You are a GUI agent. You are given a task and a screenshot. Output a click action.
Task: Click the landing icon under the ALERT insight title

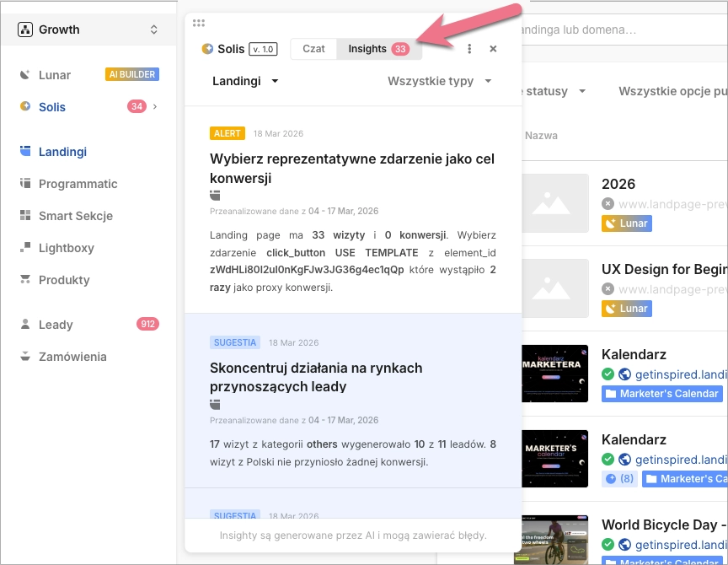[x=215, y=195]
